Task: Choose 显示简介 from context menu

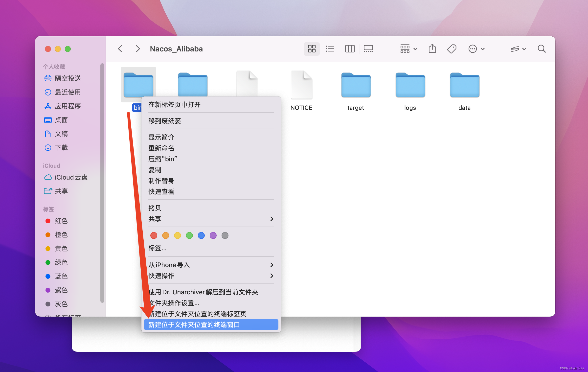Action: [x=211, y=137]
